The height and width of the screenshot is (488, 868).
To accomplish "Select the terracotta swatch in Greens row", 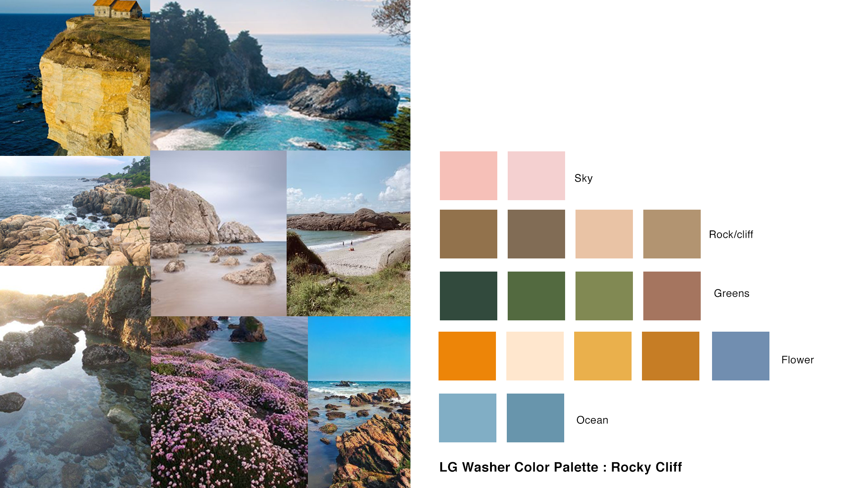I will click(672, 296).
